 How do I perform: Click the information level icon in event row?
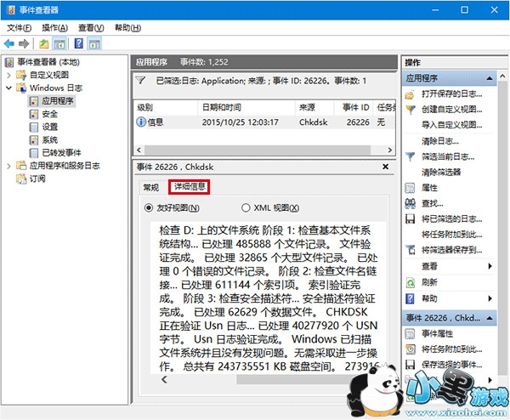(141, 122)
